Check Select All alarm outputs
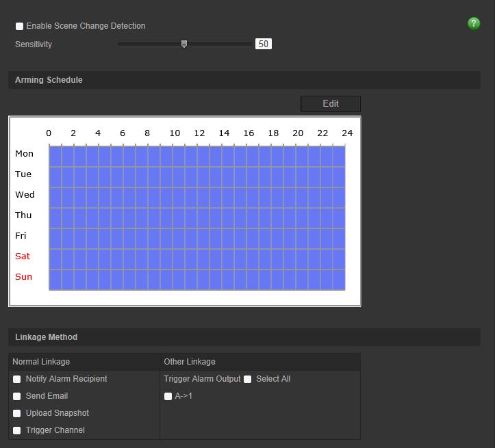 coord(248,380)
